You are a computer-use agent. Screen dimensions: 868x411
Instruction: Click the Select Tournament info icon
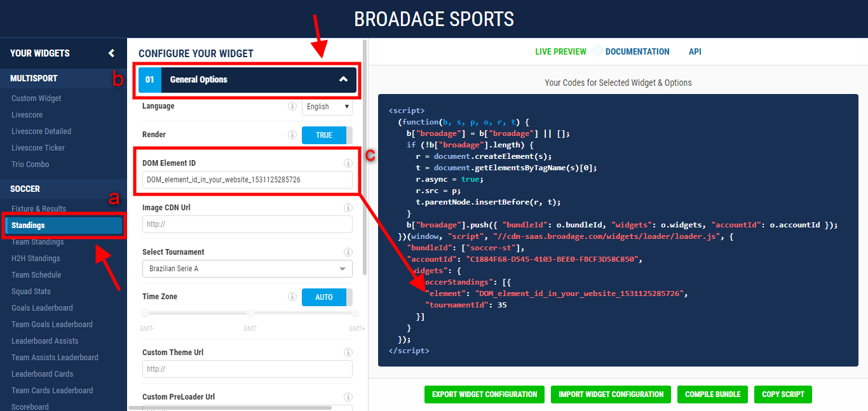pyautogui.click(x=348, y=252)
